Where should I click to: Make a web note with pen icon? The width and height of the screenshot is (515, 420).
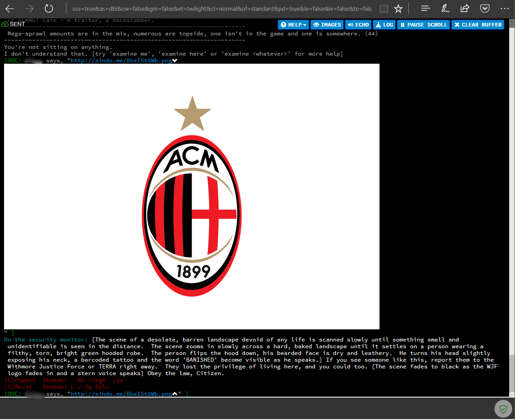point(445,9)
